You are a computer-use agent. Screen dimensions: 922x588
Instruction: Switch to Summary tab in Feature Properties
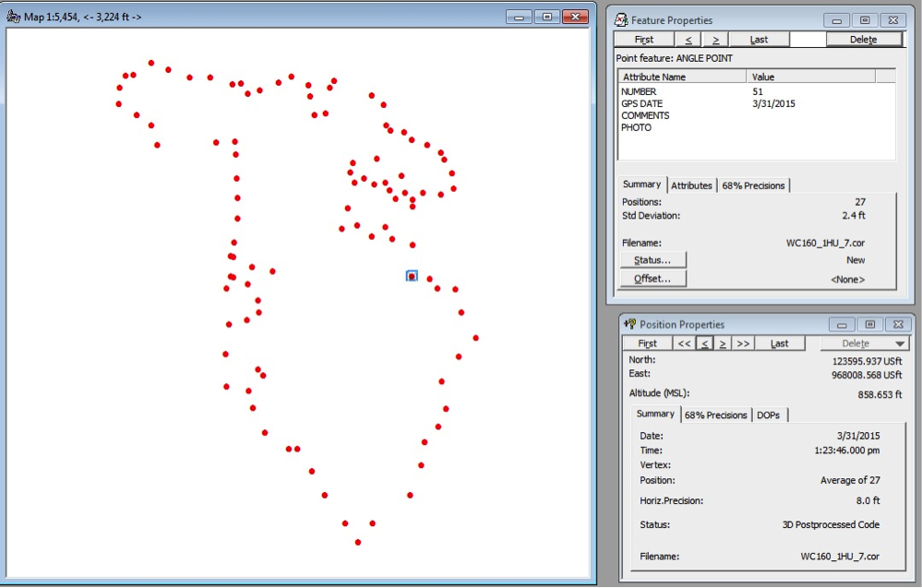coord(641,184)
